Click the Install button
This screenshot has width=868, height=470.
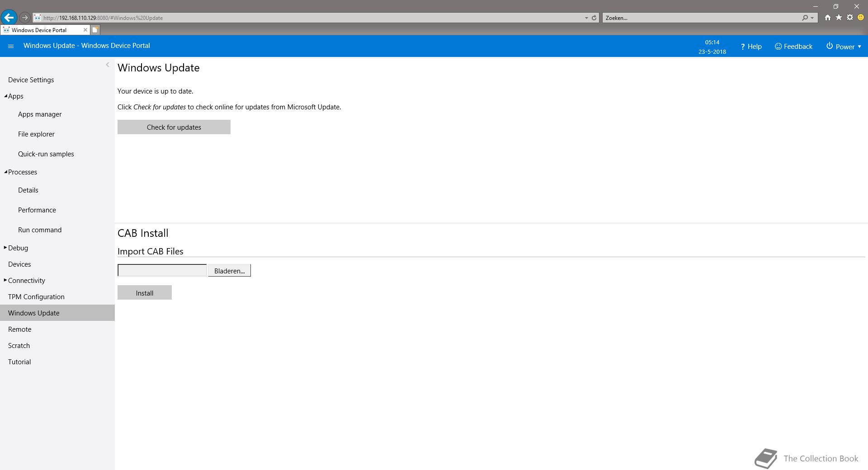tap(145, 292)
